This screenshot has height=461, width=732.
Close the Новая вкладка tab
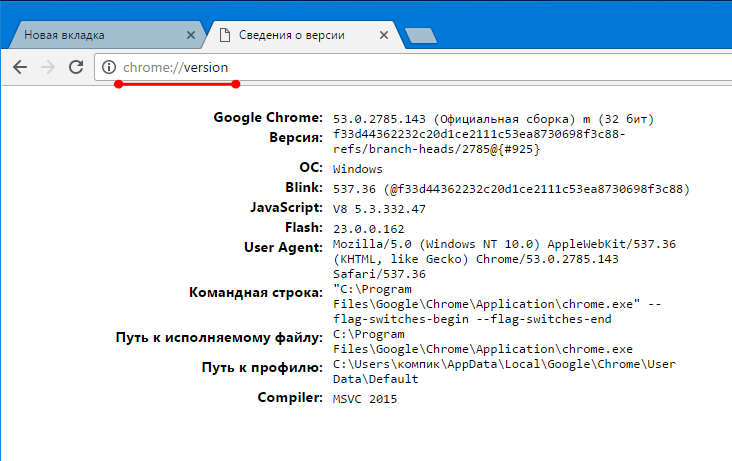click(x=191, y=35)
